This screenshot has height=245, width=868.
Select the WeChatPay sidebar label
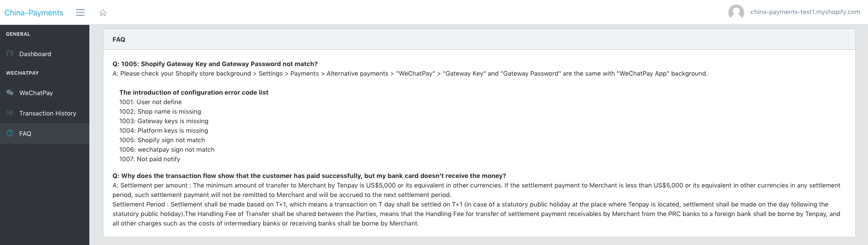36,93
